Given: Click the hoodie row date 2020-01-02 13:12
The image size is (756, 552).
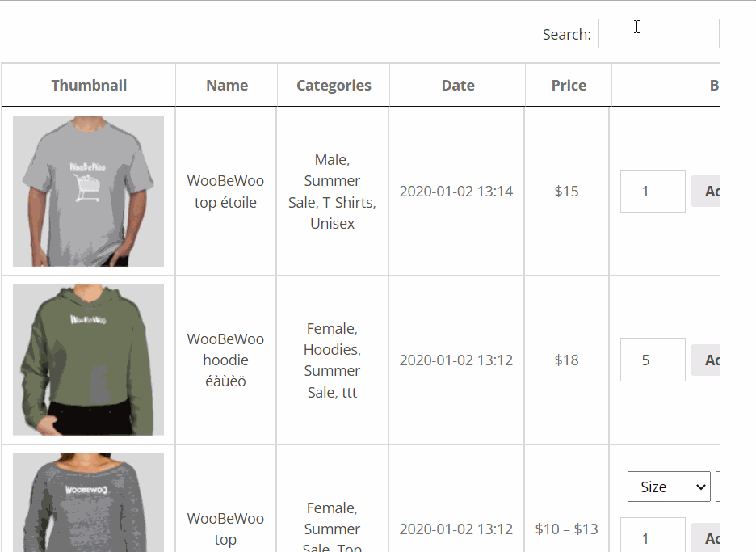Looking at the screenshot, I should click(x=456, y=360).
